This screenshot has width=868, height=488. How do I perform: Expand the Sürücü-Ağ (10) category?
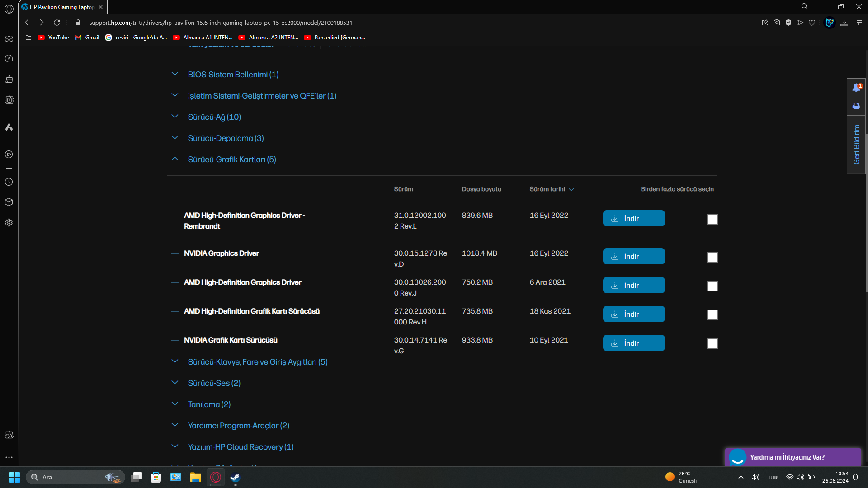click(x=214, y=117)
